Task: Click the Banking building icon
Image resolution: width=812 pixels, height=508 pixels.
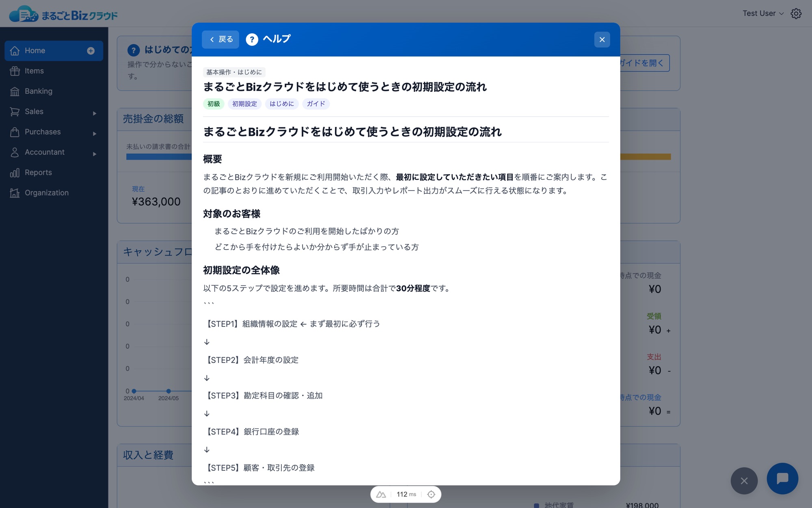Action: (15, 91)
